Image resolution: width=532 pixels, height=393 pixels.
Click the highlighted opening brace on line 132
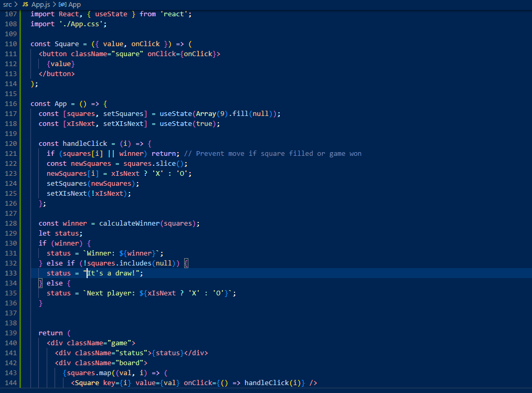click(186, 263)
